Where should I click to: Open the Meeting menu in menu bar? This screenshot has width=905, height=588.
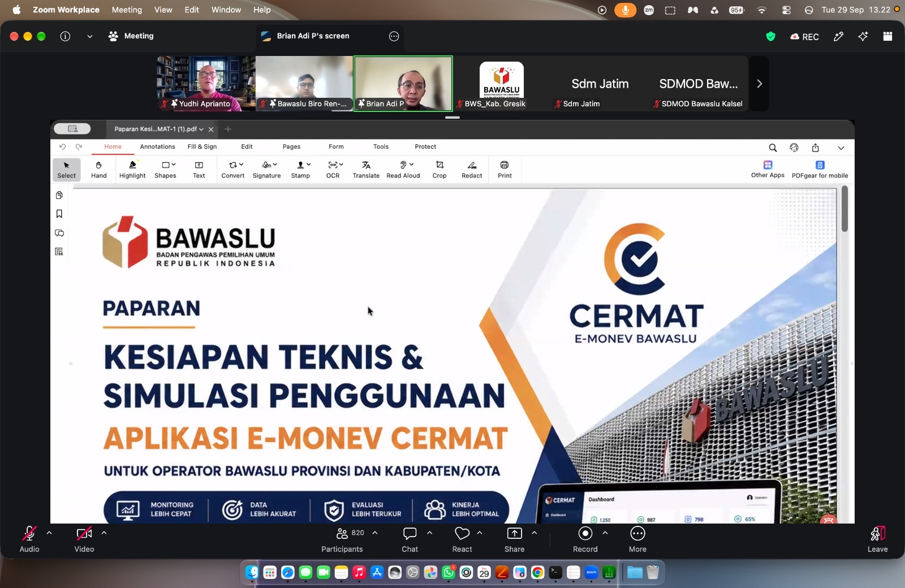coord(127,10)
